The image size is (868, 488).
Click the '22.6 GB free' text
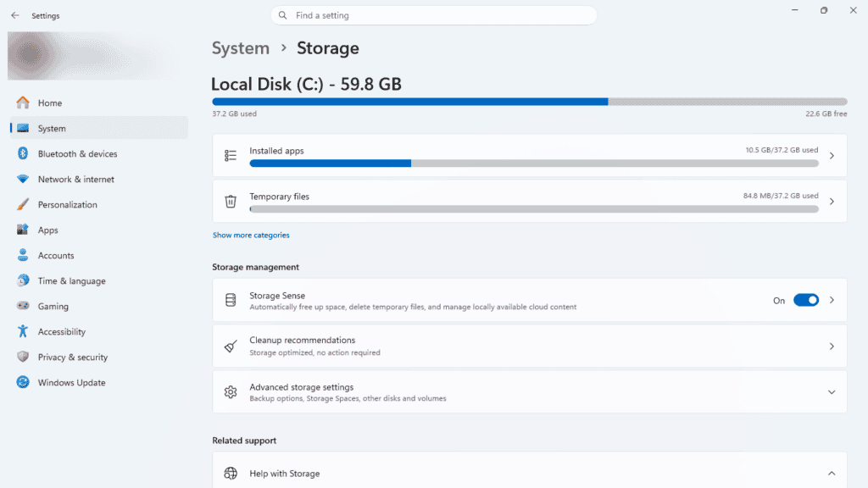[x=826, y=114]
